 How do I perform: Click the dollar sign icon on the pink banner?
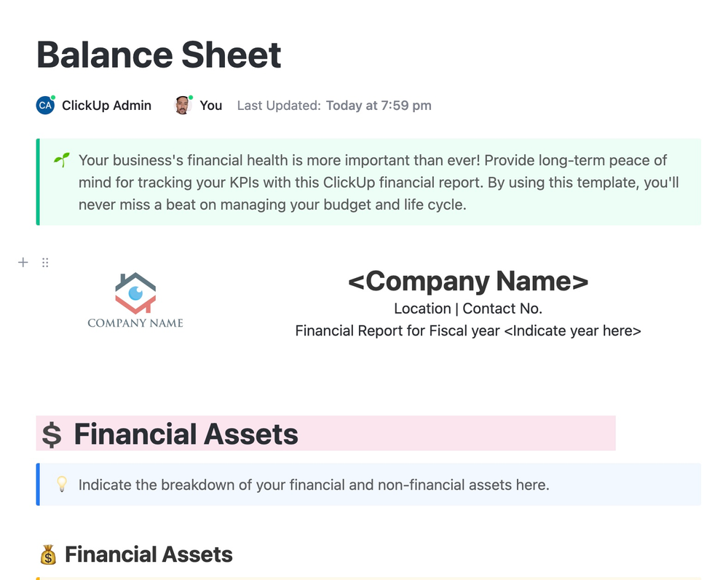[51, 434]
